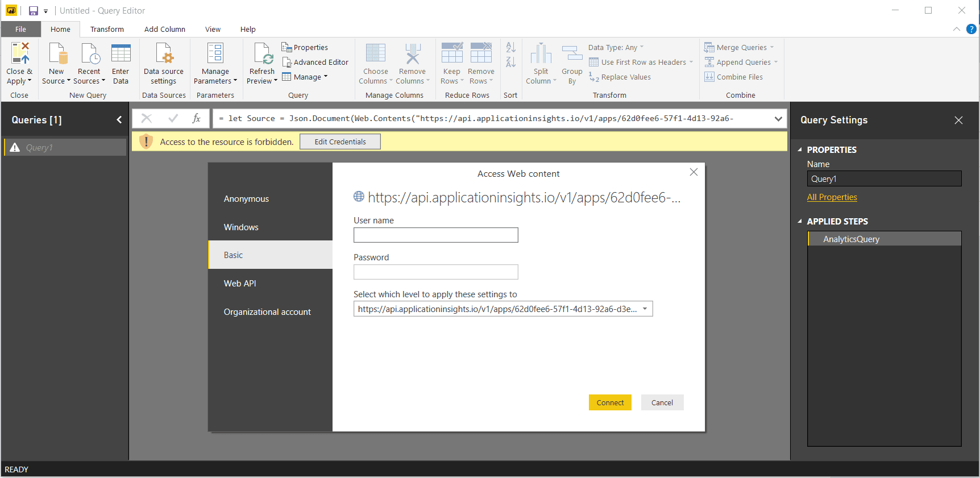Click the Connect button
The height and width of the screenshot is (478, 980).
point(610,402)
